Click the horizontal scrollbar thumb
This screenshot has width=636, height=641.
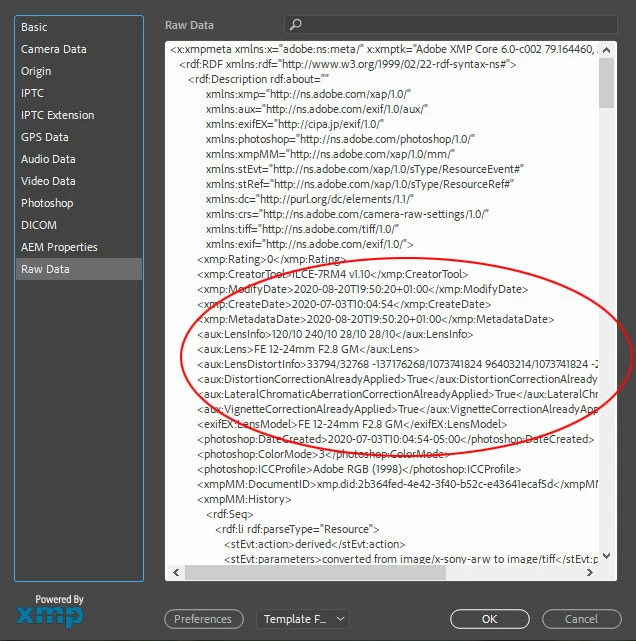(315, 572)
